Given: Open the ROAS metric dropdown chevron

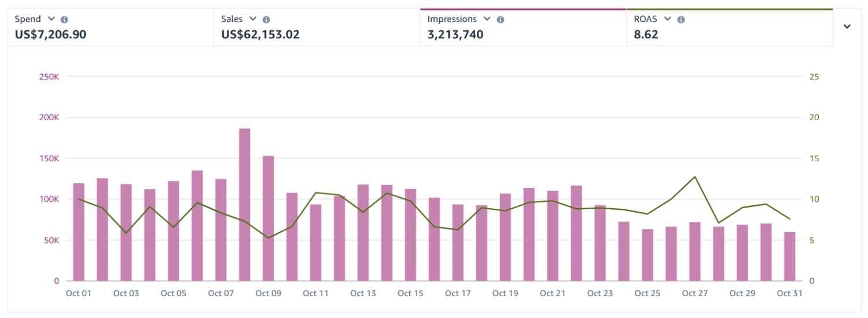Looking at the screenshot, I should 668,19.
